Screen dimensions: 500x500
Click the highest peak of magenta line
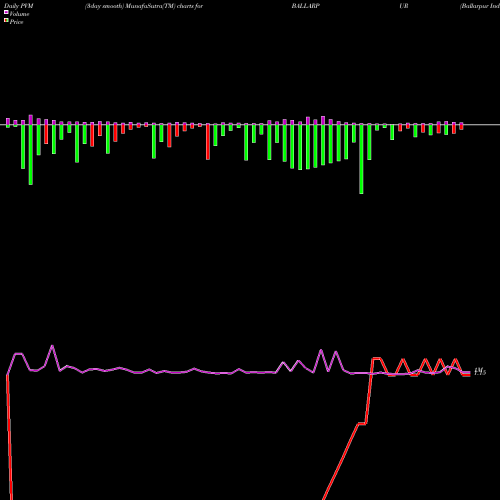[52, 346]
